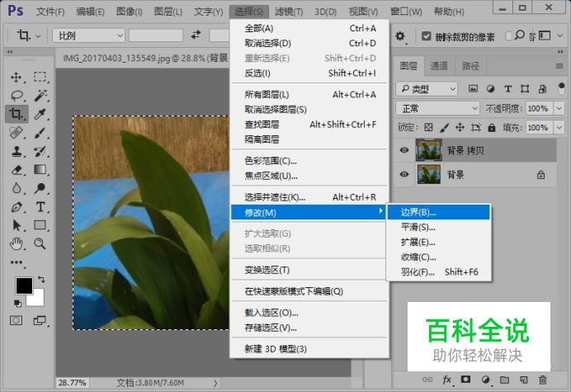Select the Horizontal Type tool
This screenshot has height=392, width=571.
pos(40,206)
